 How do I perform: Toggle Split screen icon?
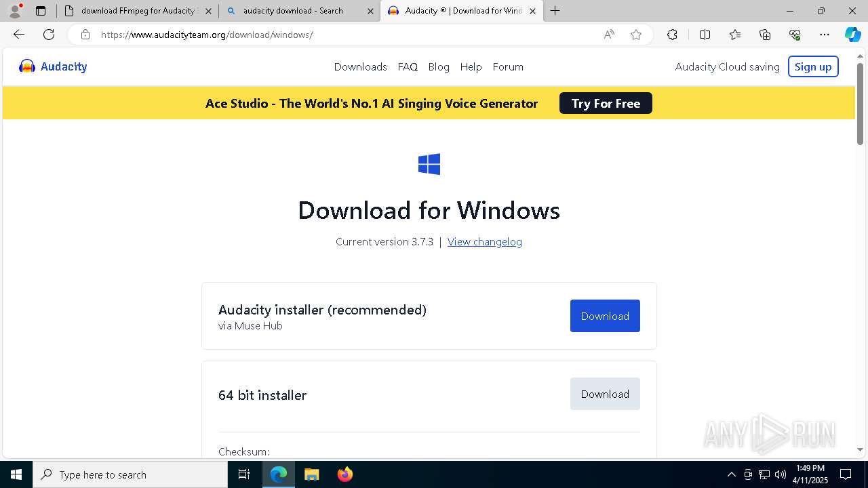(705, 35)
